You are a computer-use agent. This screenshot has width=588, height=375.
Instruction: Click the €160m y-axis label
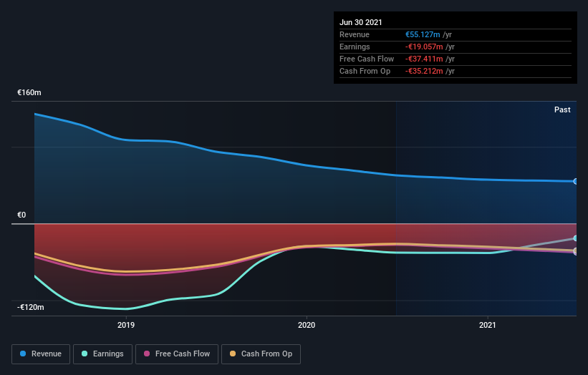pos(29,92)
